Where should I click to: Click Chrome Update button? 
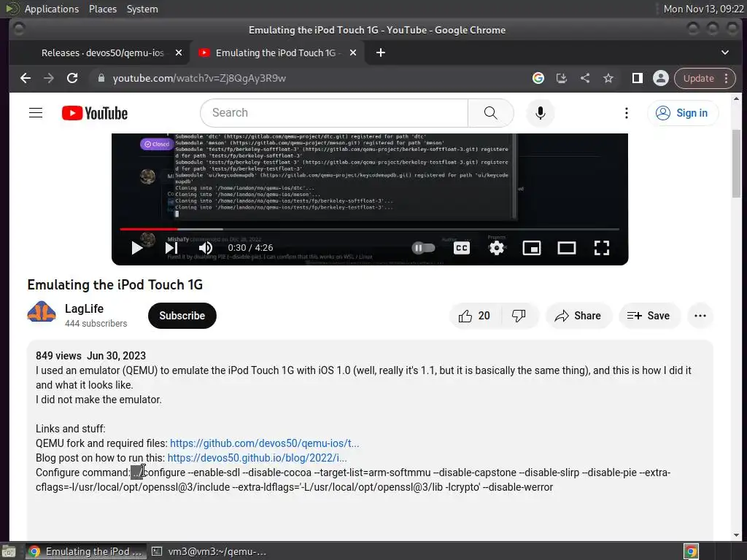click(705, 78)
